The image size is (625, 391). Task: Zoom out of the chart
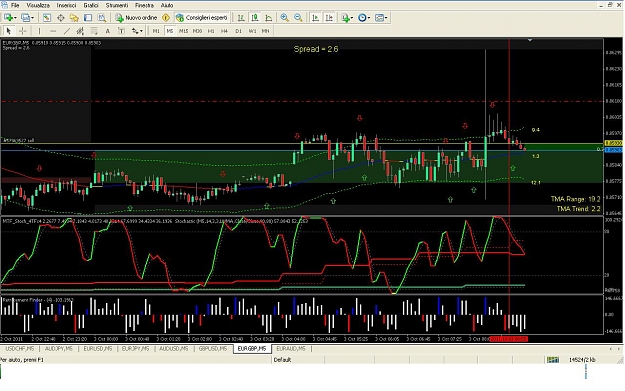tap(298, 18)
